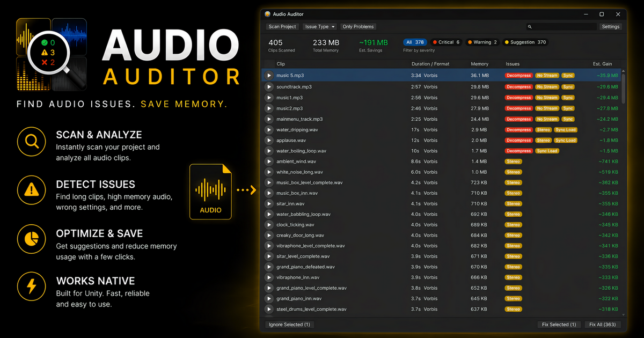
Task: Click the Sync Load tag on water_boiling_loop.wav
Action: (547, 151)
